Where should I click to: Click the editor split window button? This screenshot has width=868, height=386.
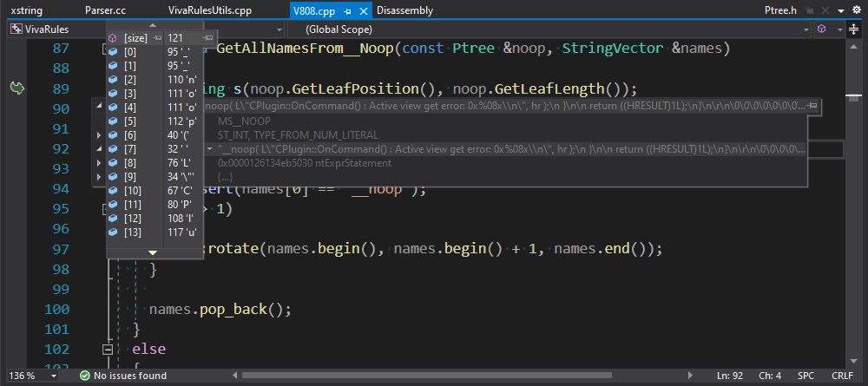[855, 29]
